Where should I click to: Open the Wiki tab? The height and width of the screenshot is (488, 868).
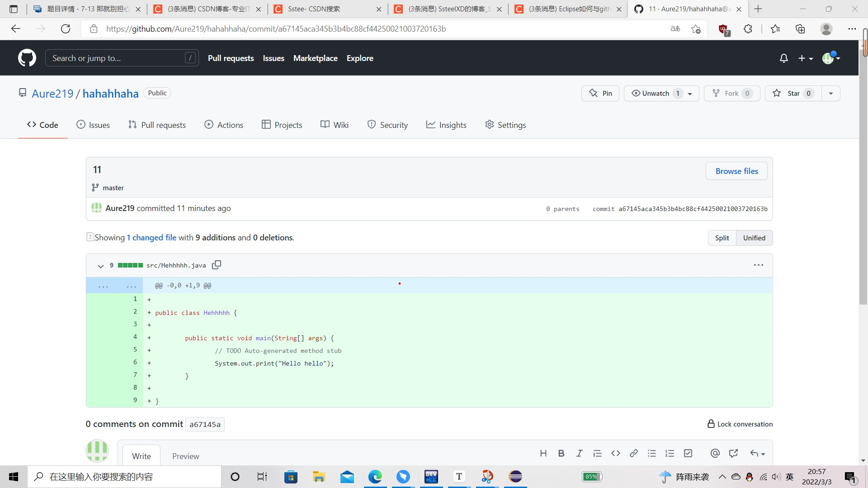click(x=335, y=125)
